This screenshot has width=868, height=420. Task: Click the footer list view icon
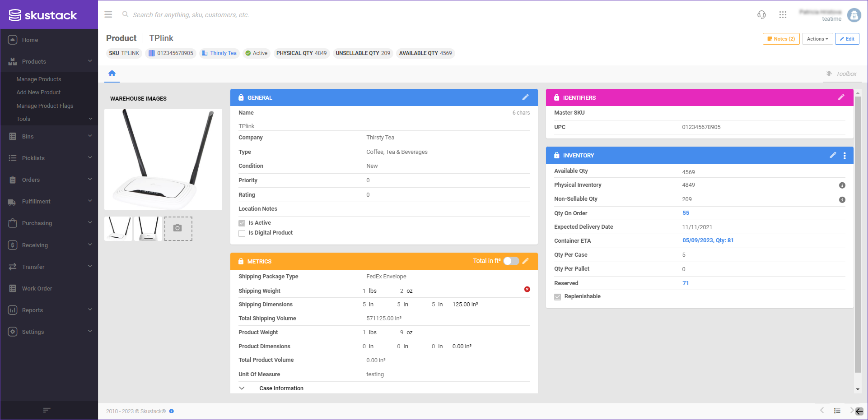[837, 411]
